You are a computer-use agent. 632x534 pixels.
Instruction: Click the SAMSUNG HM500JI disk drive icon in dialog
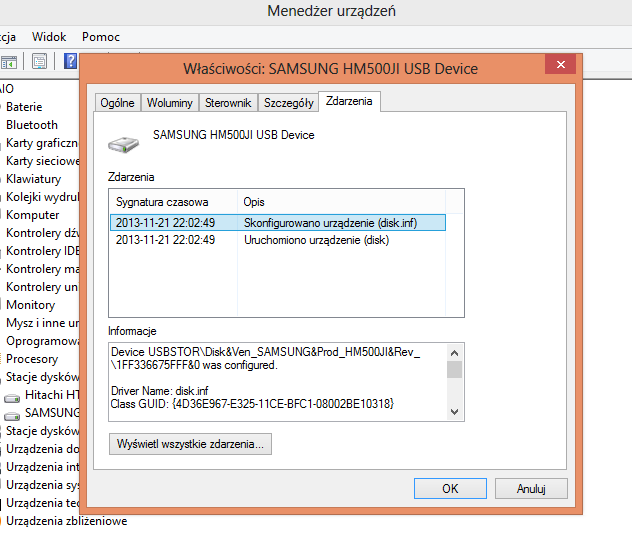(123, 144)
